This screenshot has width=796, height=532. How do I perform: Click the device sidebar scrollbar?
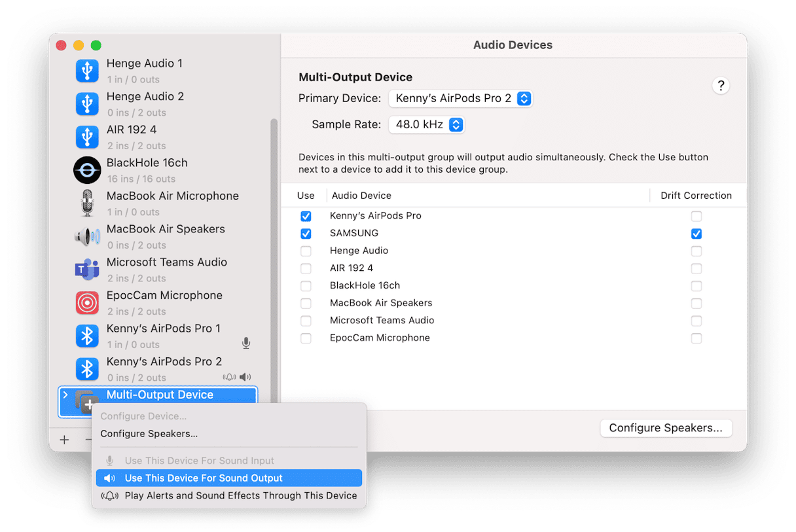click(x=274, y=262)
